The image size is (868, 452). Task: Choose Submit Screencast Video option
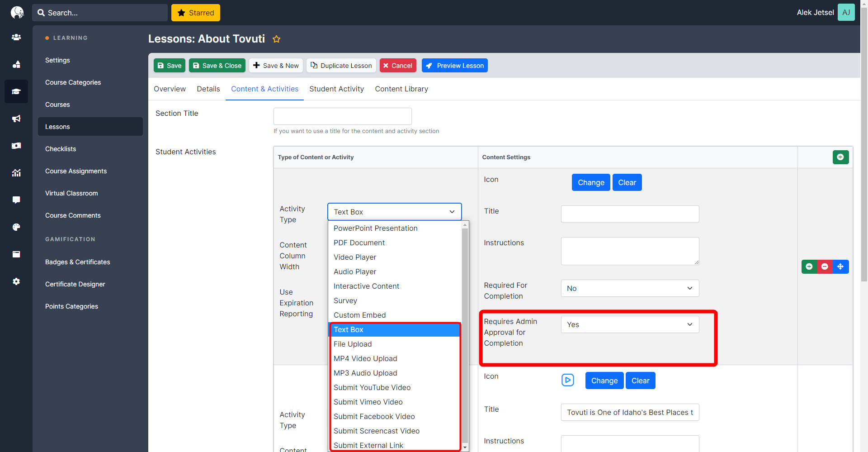click(395, 431)
